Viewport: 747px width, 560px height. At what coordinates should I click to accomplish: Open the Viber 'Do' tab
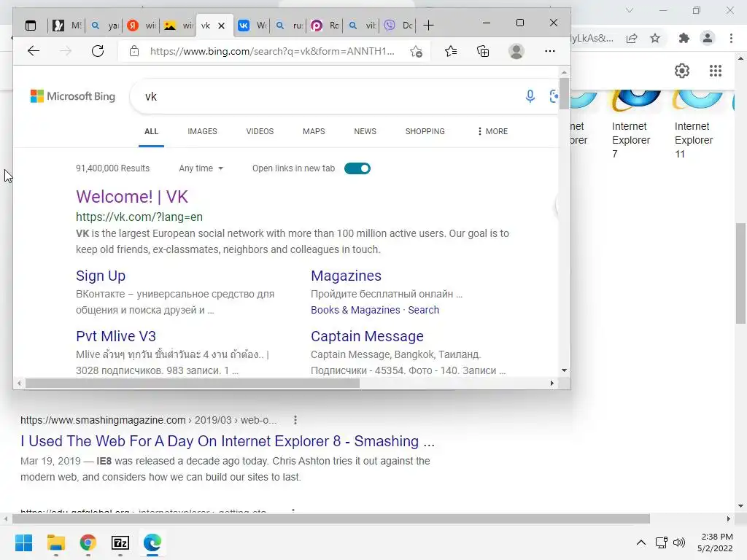click(399, 26)
